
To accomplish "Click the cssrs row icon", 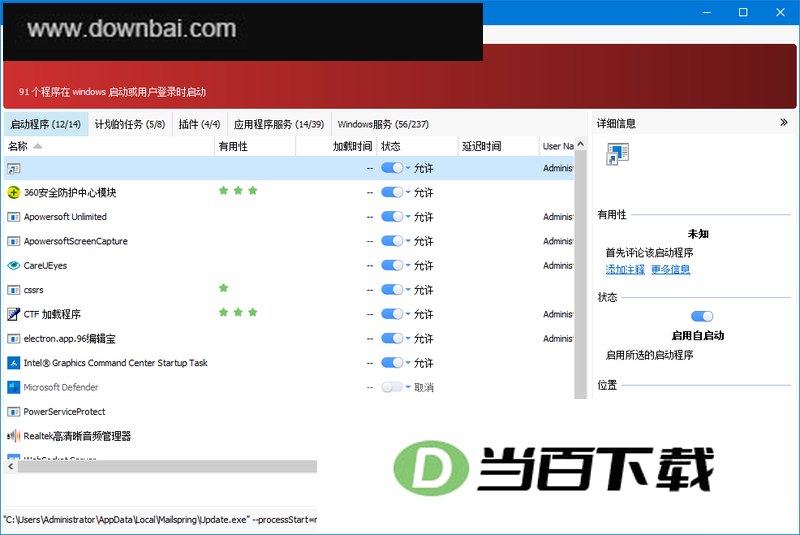I will coord(14,290).
